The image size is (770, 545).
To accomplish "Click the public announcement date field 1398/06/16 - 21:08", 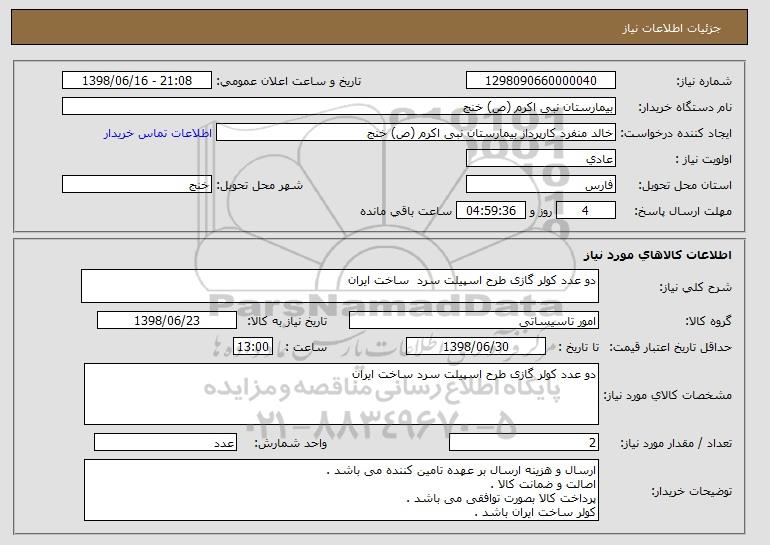I will pyautogui.click(x=137, y=81).
